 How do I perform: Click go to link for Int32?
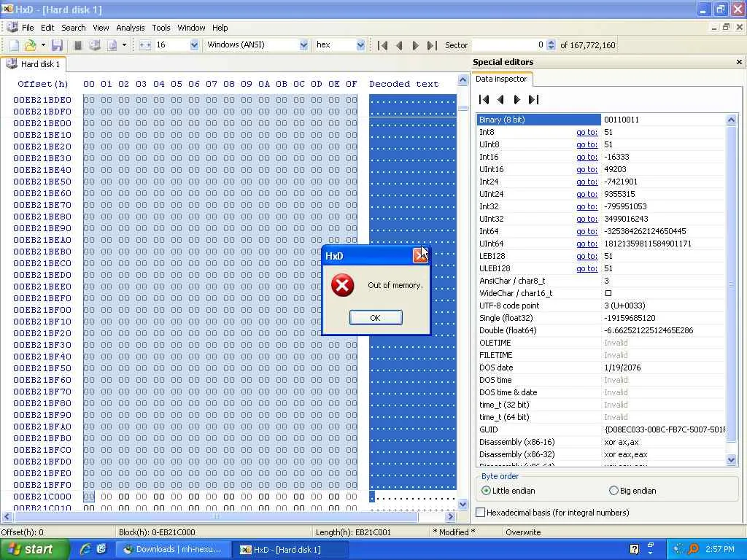[x=587, y=206]
